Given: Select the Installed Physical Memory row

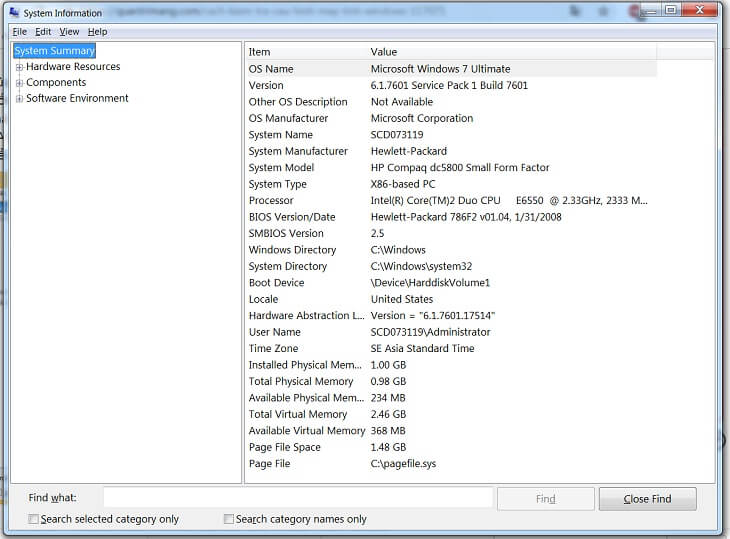Looking at the screenshot, I should coord(452,365).
